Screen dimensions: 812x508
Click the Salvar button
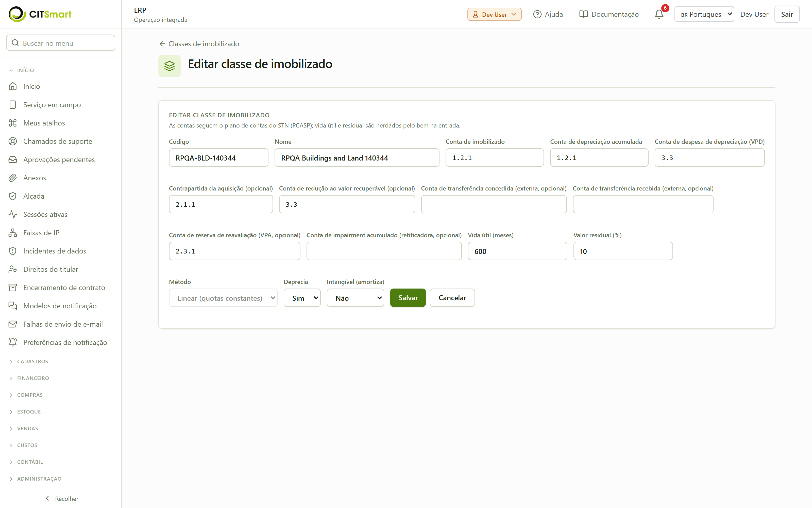click(408, 298)
